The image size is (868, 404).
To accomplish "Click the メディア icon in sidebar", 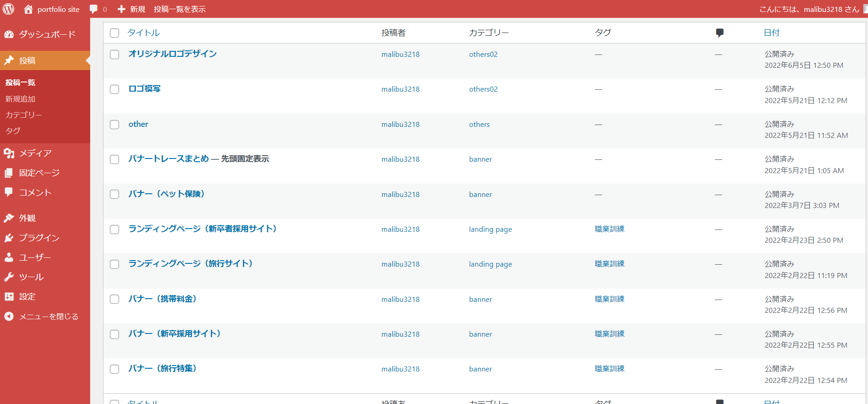I will [x=9, y=153].
